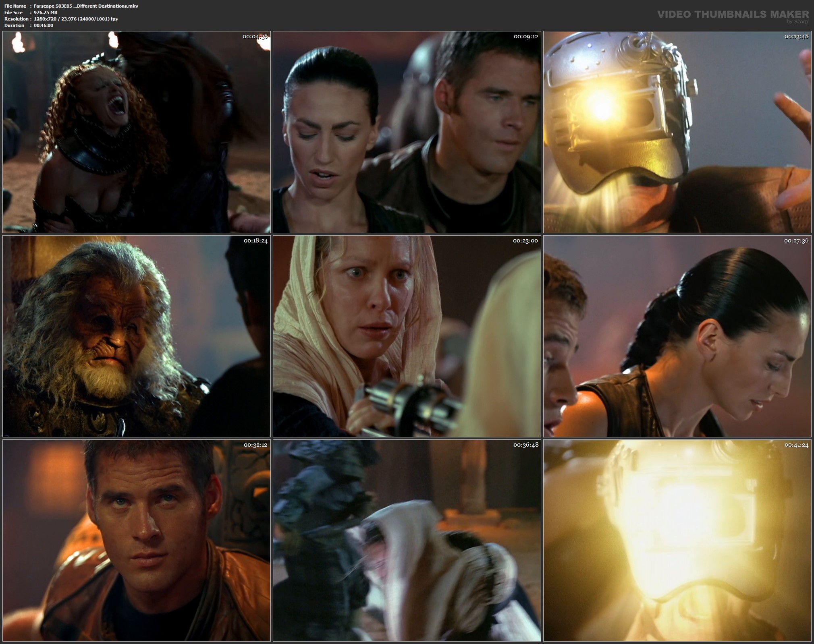Click the 00:23:00 timestamp label

pos(525,241)
